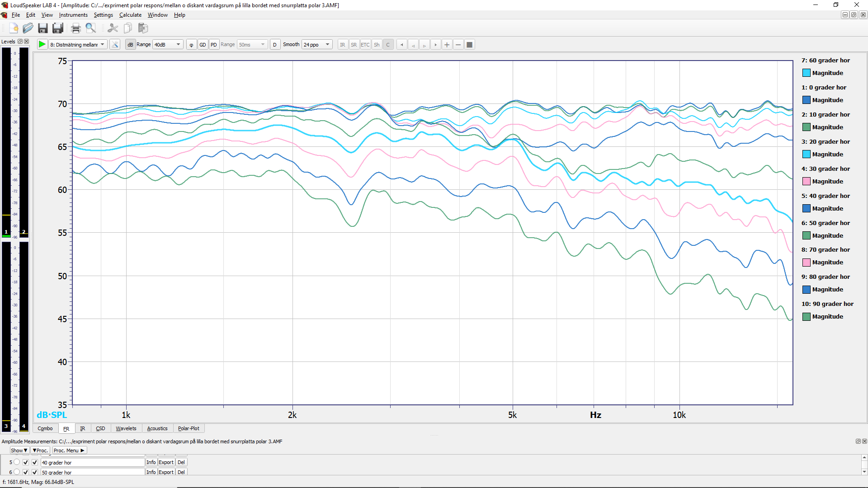Viewport: 868px width, 488px height.
Task: Expand the Proc. dropdown button
Action: (x=40, y=450)
